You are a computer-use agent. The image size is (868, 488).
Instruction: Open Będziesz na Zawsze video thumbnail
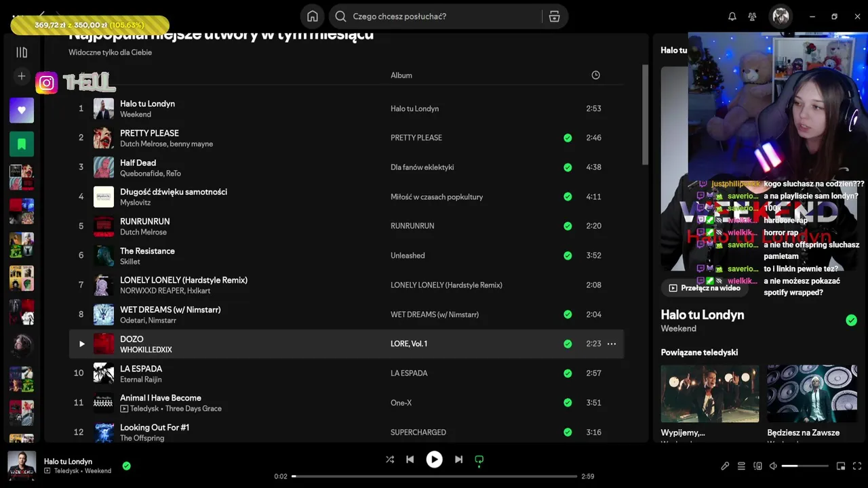click(x=812, y=394)
